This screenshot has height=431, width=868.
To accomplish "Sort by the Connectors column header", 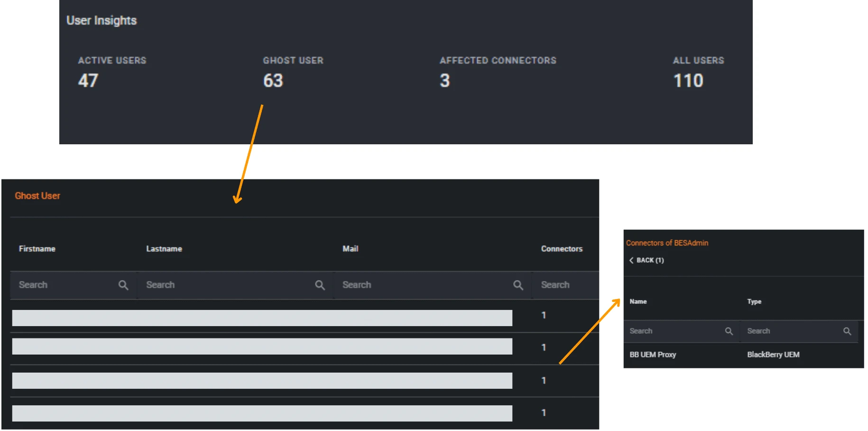I will 562,249.
